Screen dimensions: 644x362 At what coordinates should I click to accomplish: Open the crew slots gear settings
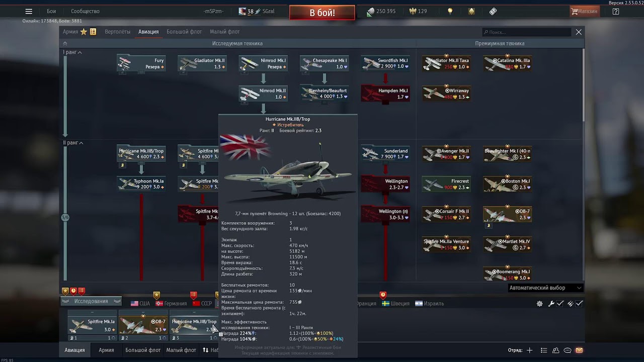pos(539,304)
